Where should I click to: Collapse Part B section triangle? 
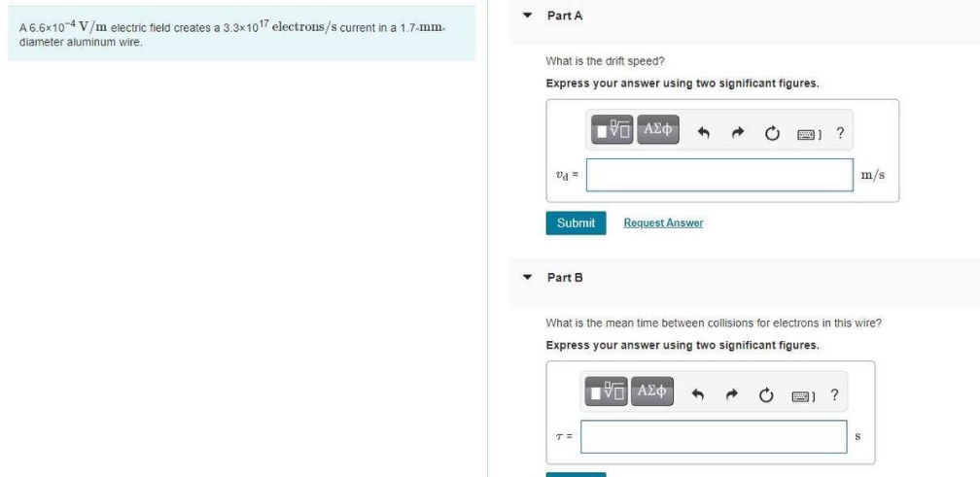528,277
